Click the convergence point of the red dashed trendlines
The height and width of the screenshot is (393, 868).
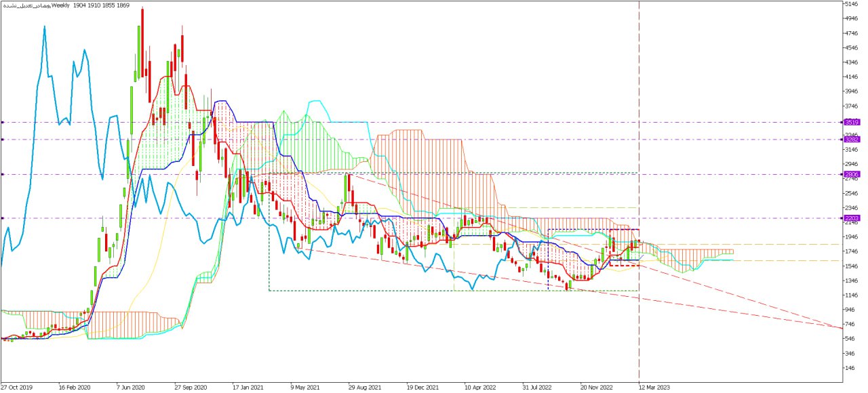click(x=840, y=327)
